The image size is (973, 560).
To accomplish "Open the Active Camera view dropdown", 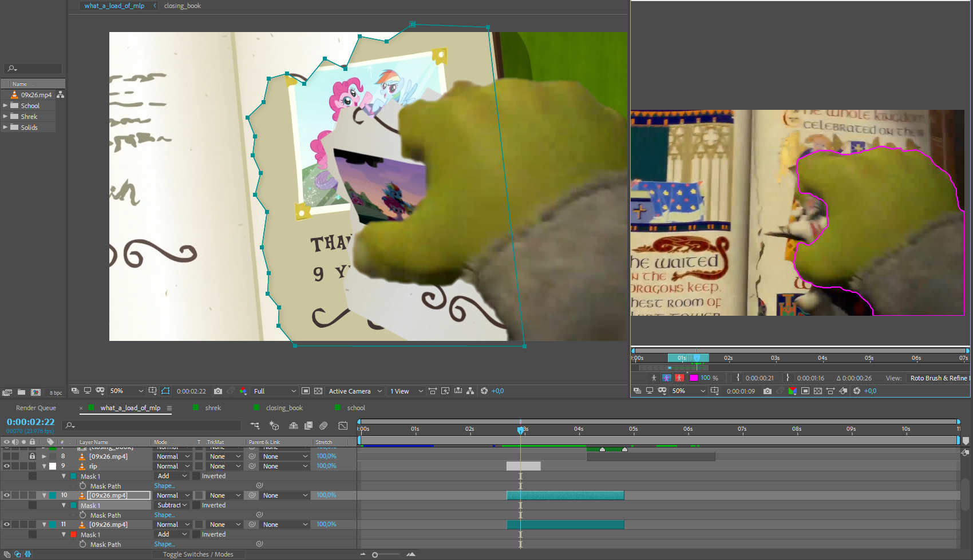I will (355, 391).
